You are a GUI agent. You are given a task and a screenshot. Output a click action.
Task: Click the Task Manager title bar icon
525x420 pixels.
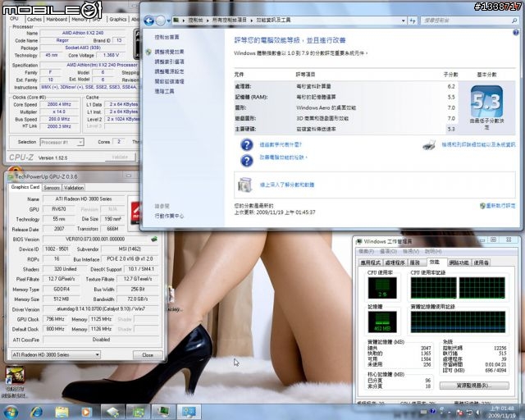coord(359,241)
